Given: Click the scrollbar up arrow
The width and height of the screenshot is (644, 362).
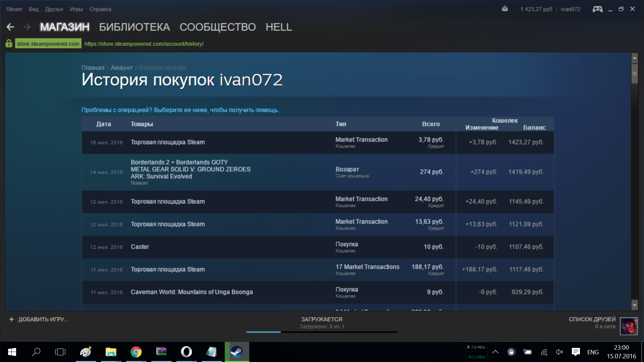Looking at the screenshot, I should pos(634,58).
